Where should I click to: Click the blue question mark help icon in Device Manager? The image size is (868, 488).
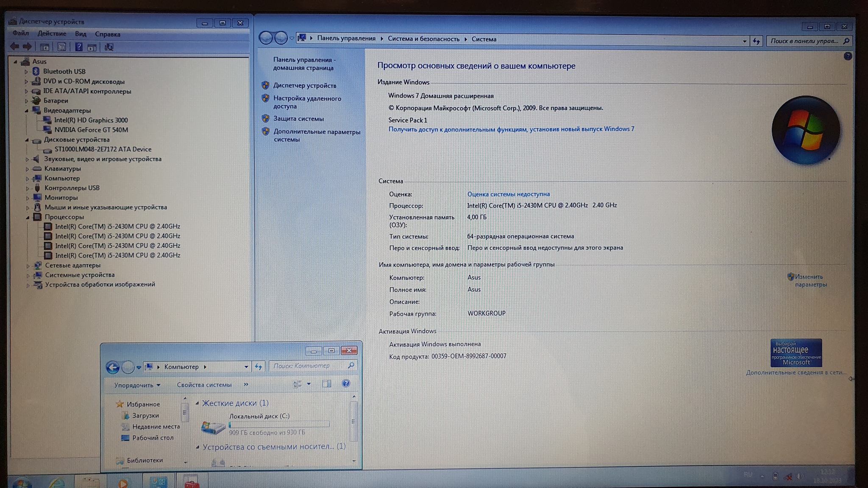[79, 47]
